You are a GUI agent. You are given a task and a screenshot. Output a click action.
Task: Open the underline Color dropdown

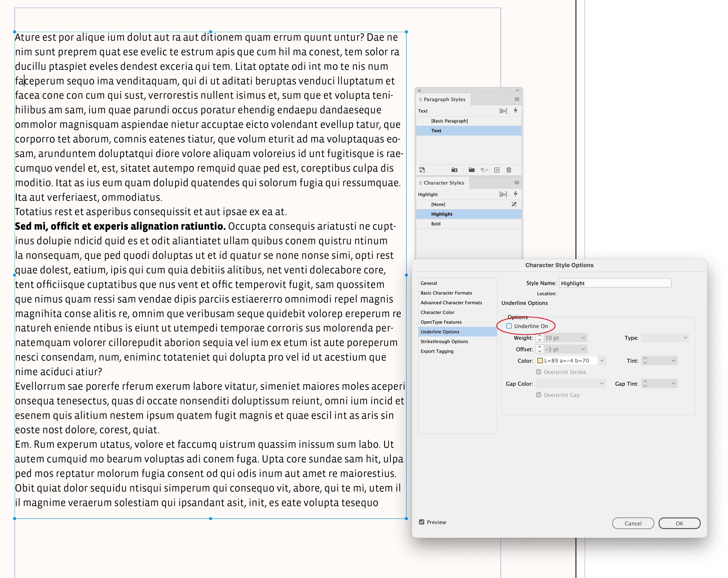[x=602, y=361]
